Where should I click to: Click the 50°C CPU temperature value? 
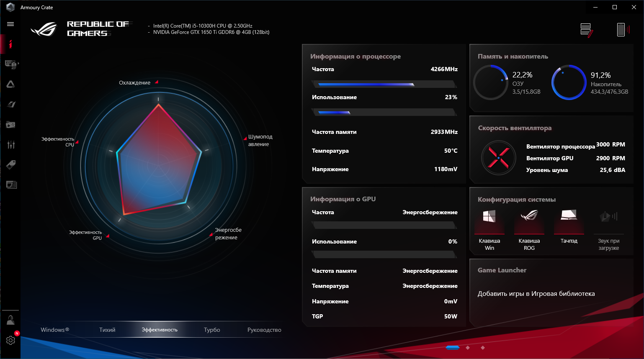coord(451,151)
